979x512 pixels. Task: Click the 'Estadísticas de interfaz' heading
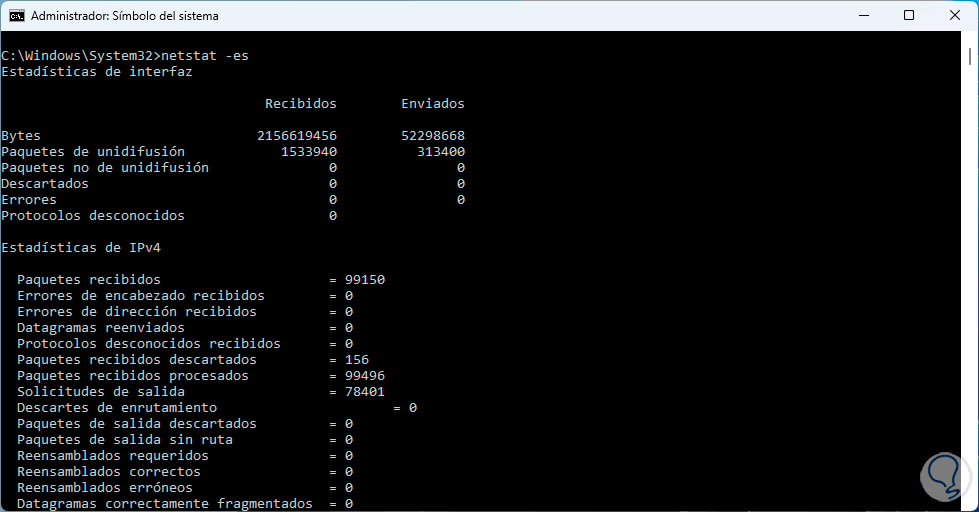(97, 72)
